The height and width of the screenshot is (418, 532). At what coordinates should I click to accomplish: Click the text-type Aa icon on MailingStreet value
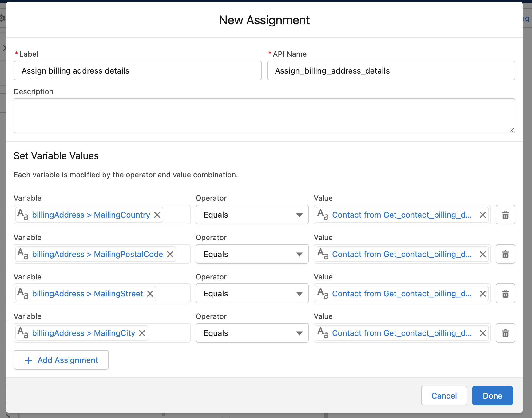[x=323, y=293]
